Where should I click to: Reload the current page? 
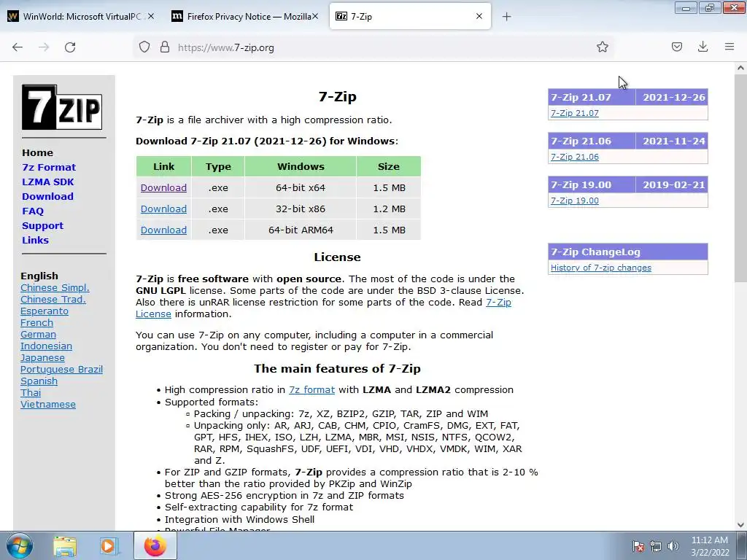coord(70,47)
